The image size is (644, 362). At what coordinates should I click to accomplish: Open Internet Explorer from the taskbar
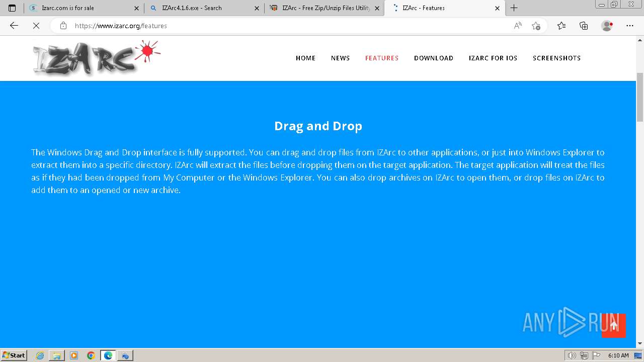(x=40, y=355)
